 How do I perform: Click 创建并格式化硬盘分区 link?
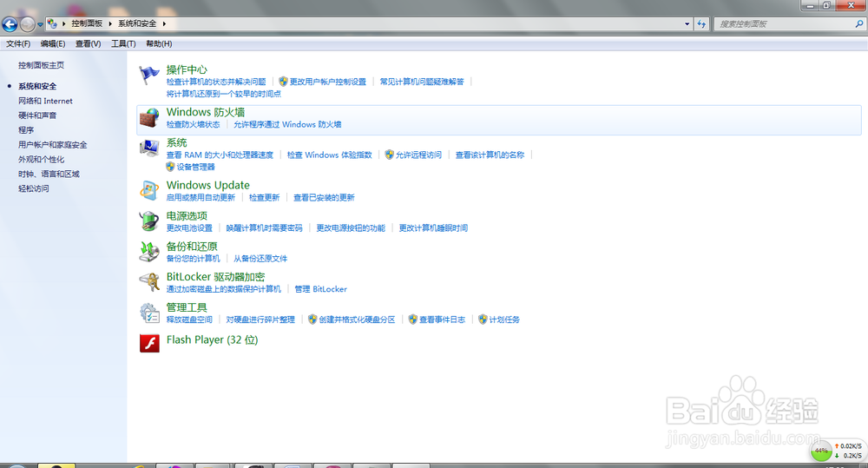pos(357,320)
